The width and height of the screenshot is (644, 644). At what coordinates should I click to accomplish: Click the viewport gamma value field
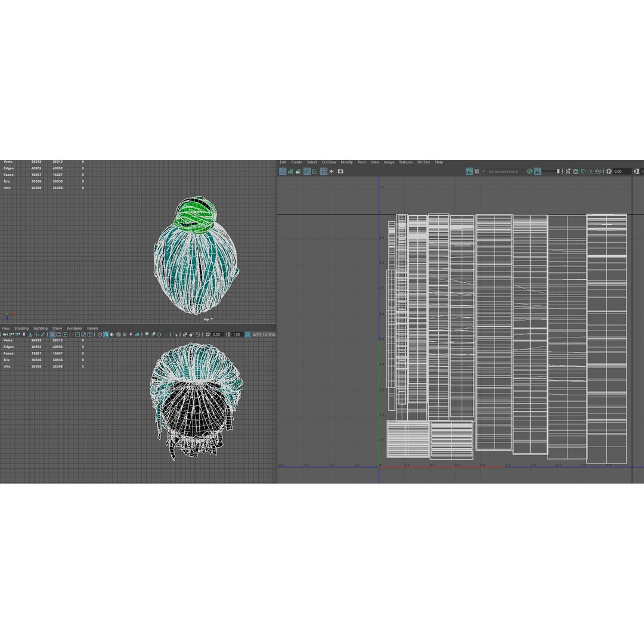[x=237, y=335]
